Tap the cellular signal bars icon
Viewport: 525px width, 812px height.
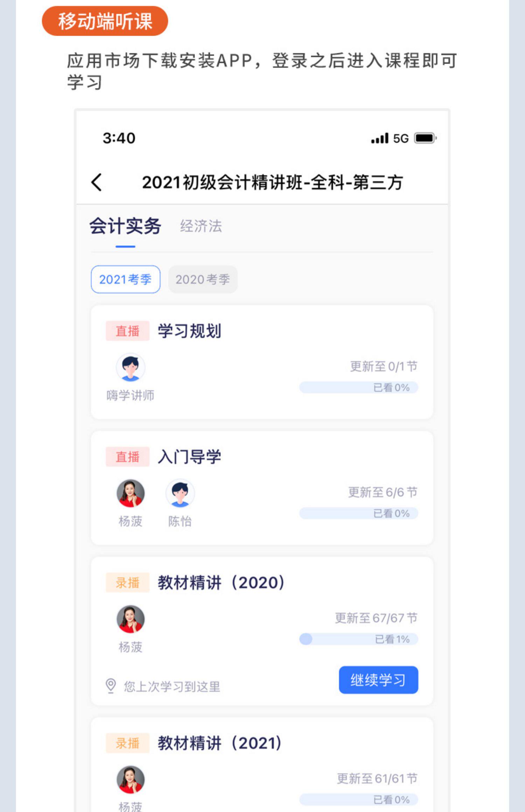pos(380,138)
